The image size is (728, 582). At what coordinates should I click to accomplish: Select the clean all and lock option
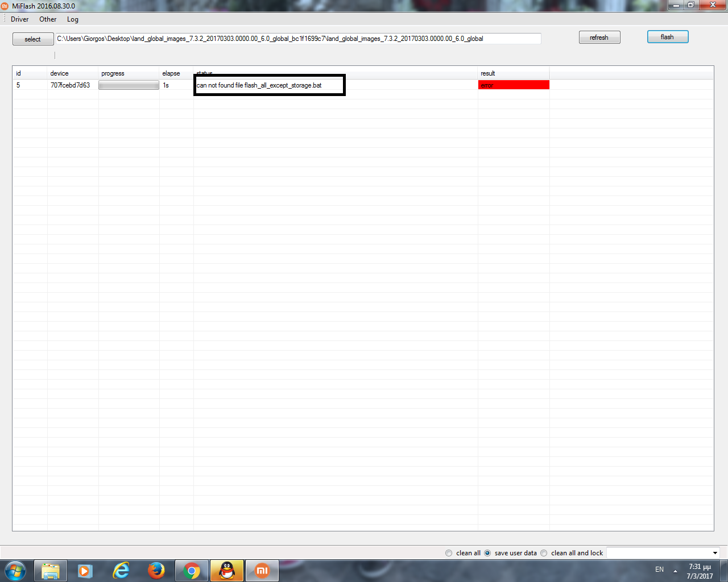click(x=572, y=553)
